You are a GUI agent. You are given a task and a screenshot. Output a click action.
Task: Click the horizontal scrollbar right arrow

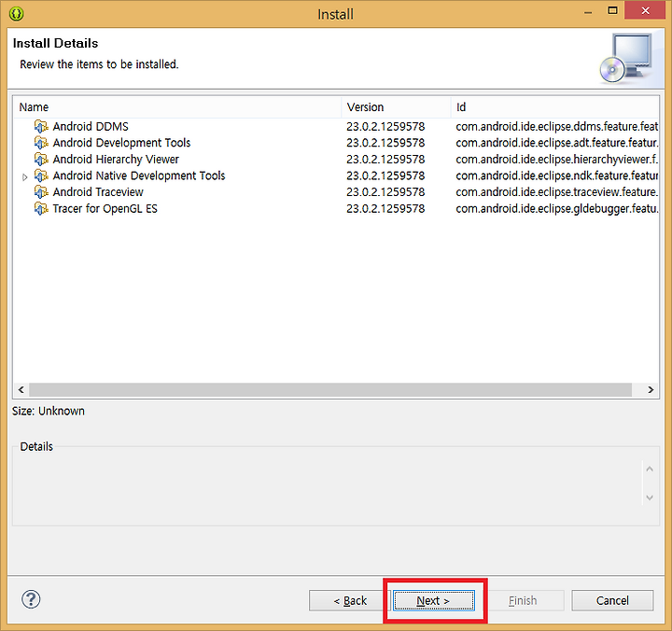click(651, 389)
